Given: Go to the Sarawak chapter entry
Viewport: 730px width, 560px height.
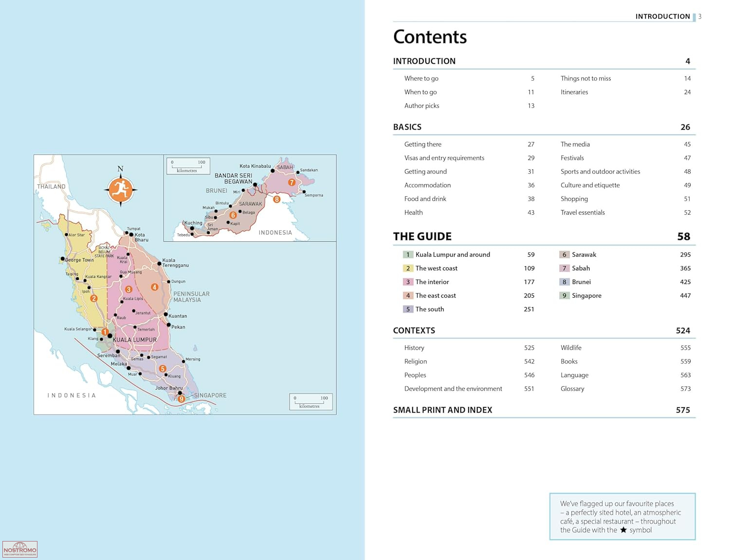Looking at the screenshot, I should point(584,254).
